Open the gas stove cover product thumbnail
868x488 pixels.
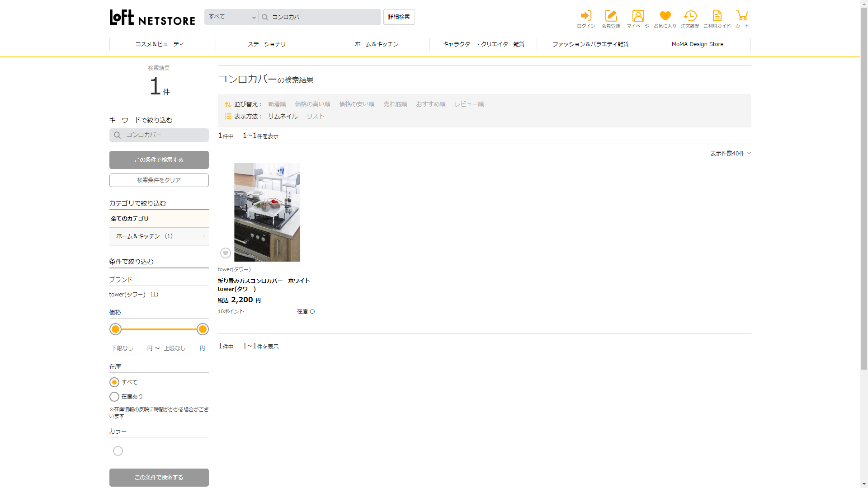pos(267,212)
